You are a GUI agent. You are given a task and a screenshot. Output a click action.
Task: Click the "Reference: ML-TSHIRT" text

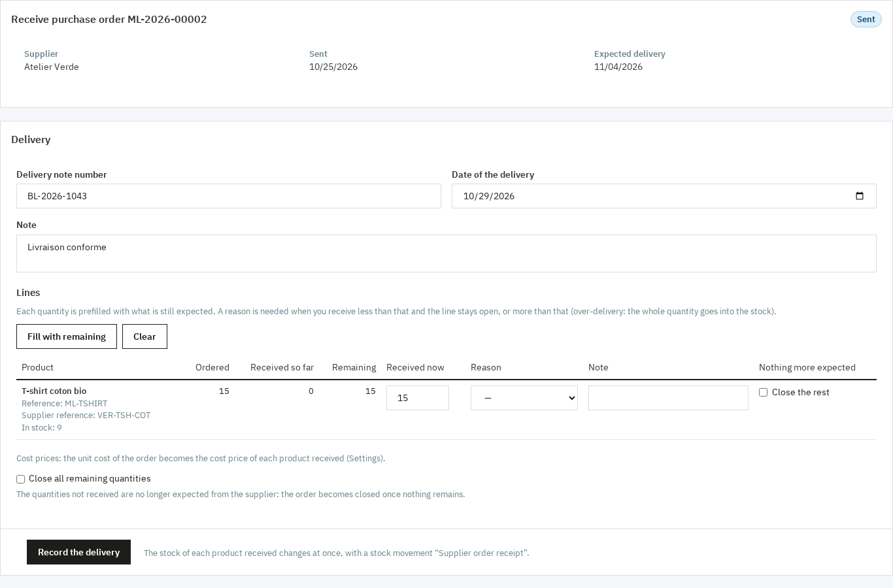(x=64, y=403)
